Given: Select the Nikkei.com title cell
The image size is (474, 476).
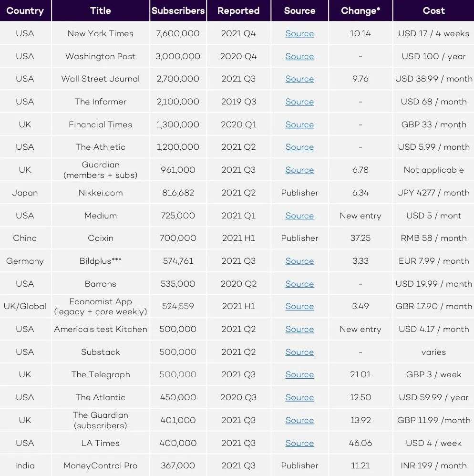Looking at the screenshot, I should 101,193.
